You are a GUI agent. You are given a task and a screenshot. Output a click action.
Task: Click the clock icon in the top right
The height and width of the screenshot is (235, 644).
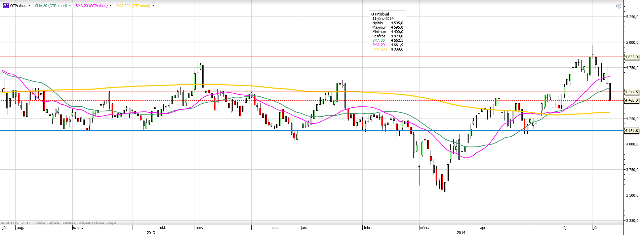coord(619,6)
